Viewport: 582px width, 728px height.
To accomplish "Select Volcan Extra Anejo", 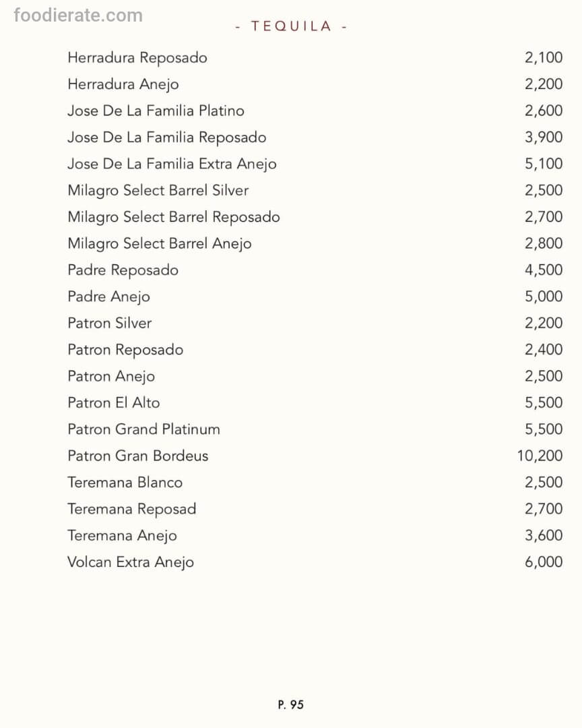I will pyautogui.click(x=131, y=562).
